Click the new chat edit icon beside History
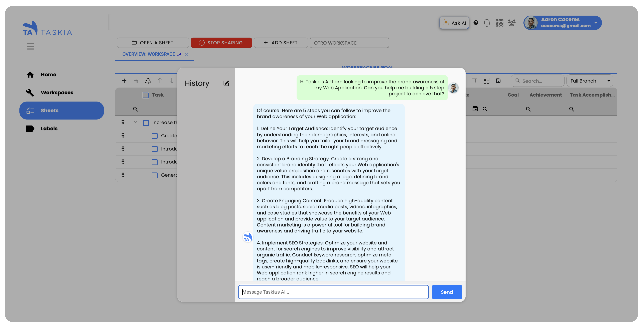The image size is (644, 328). (226, 83)
